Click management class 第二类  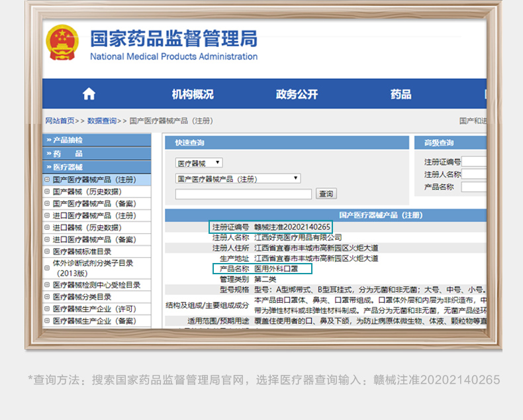(x=265, y=279)
